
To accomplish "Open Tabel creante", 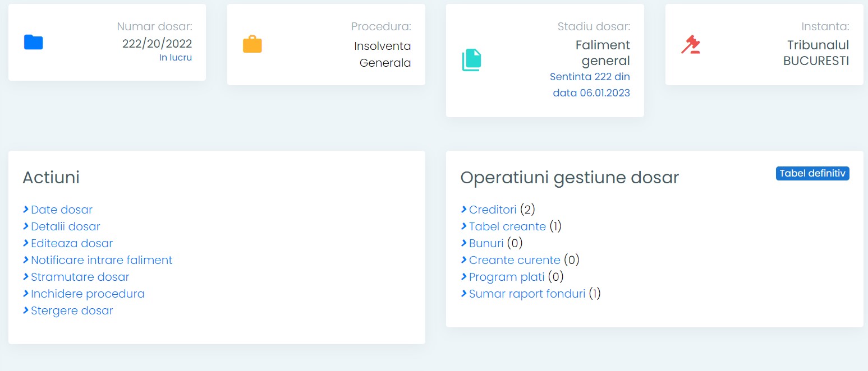I will [507, 226].
